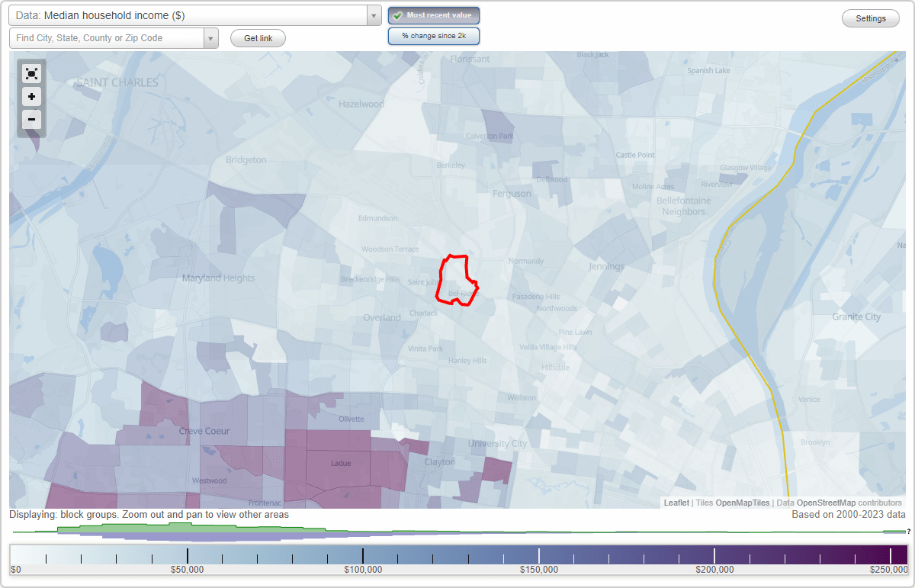This screenshot has width=915, height=588.
Task: Click the green checkmark on Most recent value
Action: pyautogui.click(x=397, y=15)
